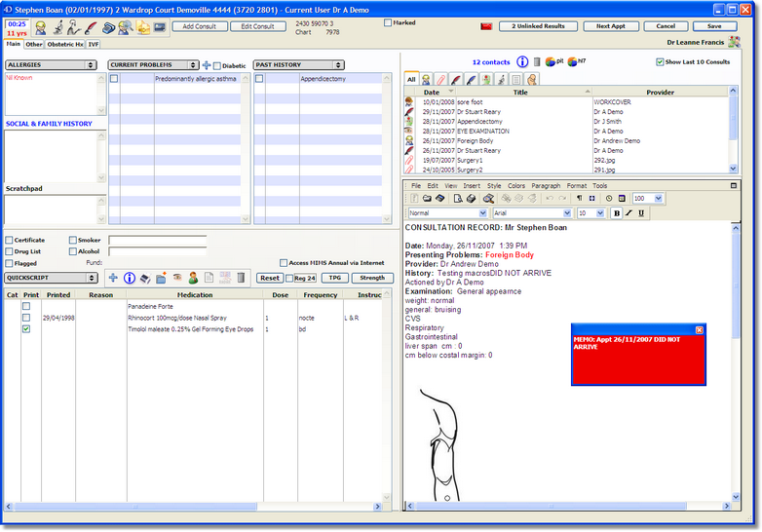Click the blue plus beside Current Problems
Screen dimensions: 762x532
(207, 65)
